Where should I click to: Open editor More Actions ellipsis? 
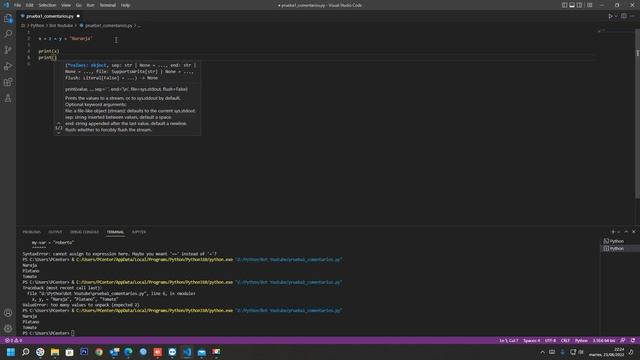[632, 16]
